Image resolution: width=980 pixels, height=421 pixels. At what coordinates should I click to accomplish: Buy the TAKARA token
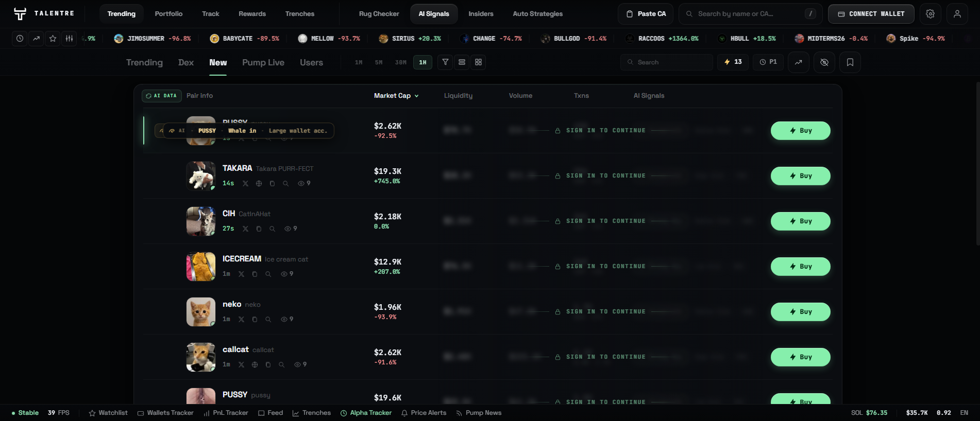click(x=800, y=176)
